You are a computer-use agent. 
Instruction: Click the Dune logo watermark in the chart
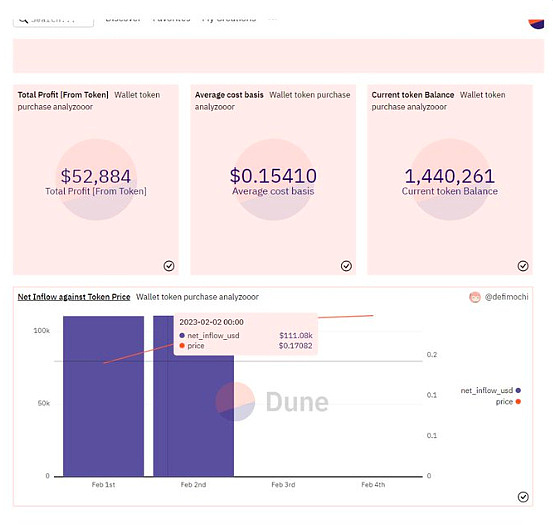[272, 401]
